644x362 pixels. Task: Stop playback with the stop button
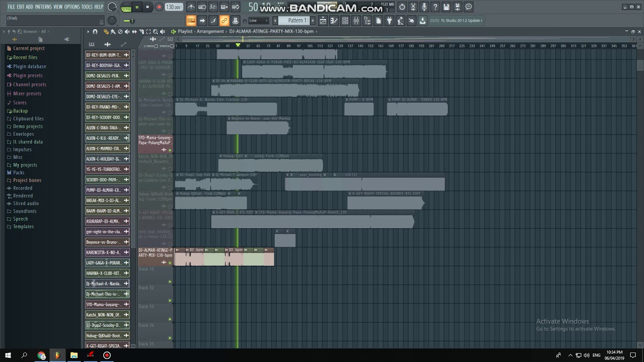(147, 7)
